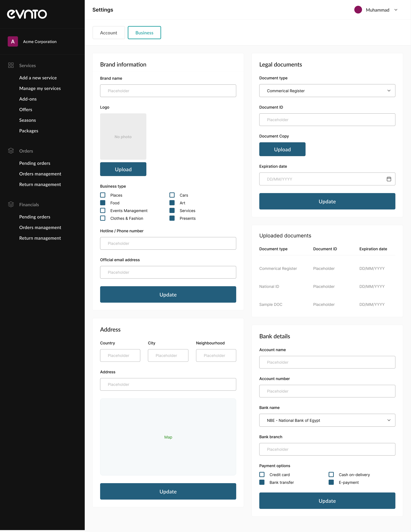Check the Cars business type

coord(172,195)
